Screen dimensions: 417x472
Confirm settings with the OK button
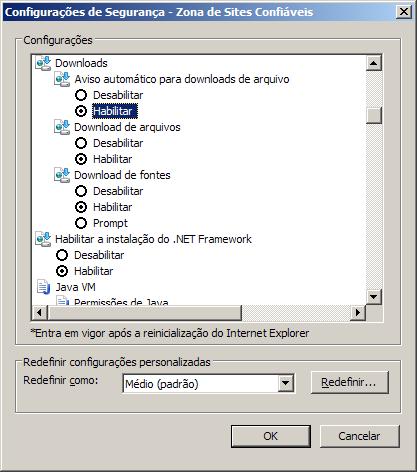pyautogui.click(x=271, y=436)
